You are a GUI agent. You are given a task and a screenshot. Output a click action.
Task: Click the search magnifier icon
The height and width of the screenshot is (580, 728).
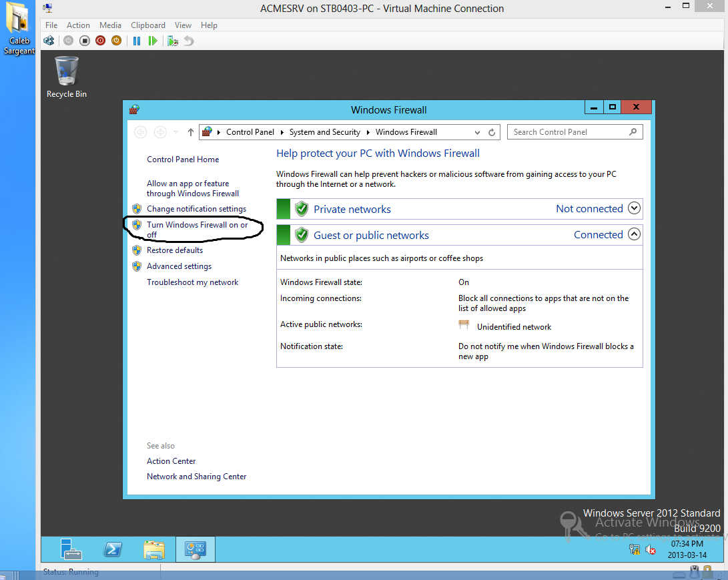click(x=633, y=132)
